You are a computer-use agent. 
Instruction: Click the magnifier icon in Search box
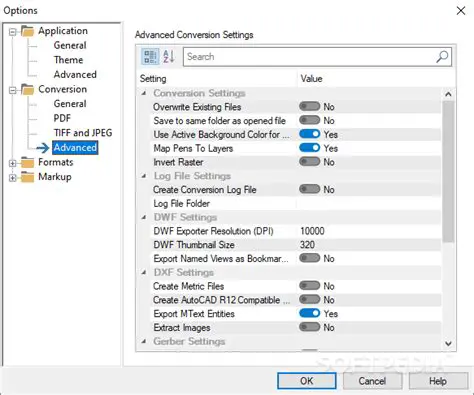tap(442, 57)
